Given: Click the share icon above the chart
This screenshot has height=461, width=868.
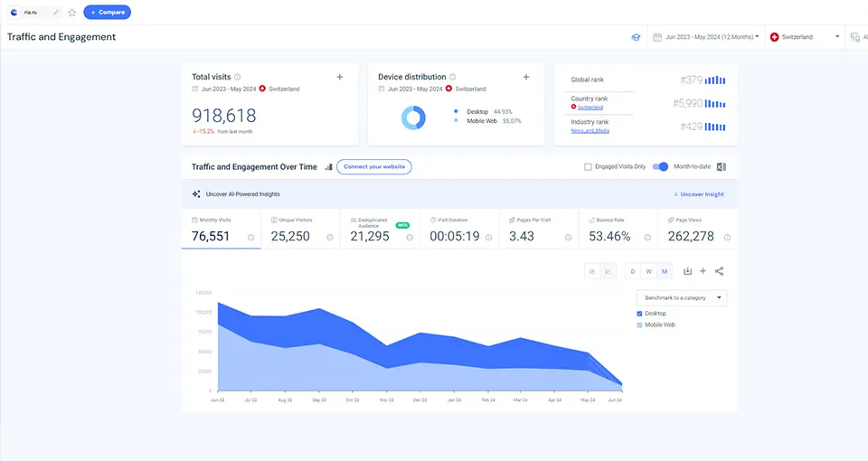Looking at the screenshot, I should 720,271.
